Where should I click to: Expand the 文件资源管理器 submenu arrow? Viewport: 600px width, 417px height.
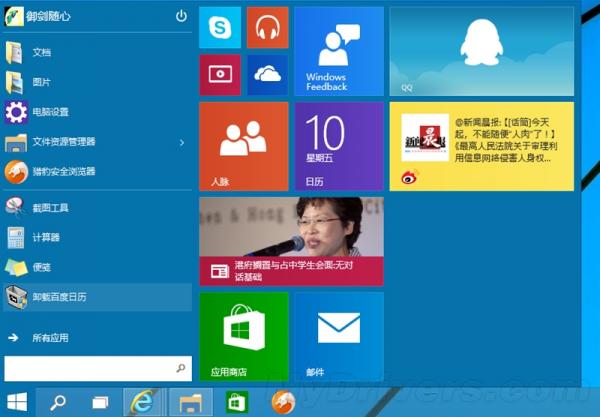click(181, 142)
